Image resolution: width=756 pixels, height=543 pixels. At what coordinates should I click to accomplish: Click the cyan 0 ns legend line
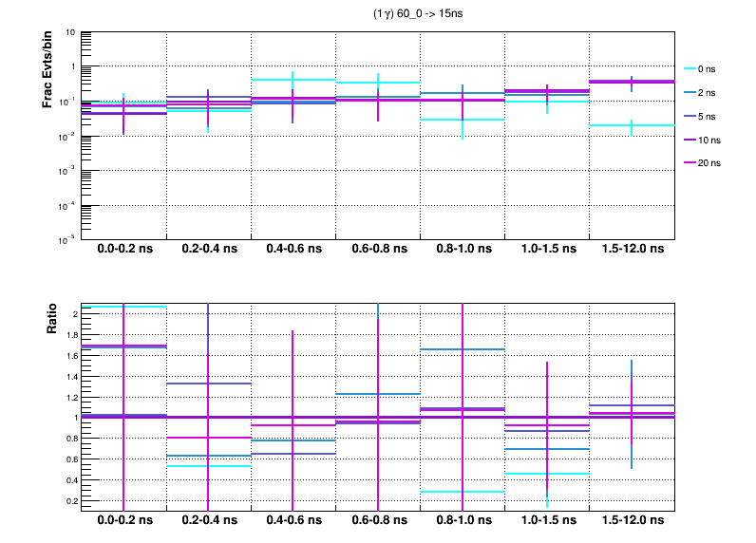(x=690, y=69)
